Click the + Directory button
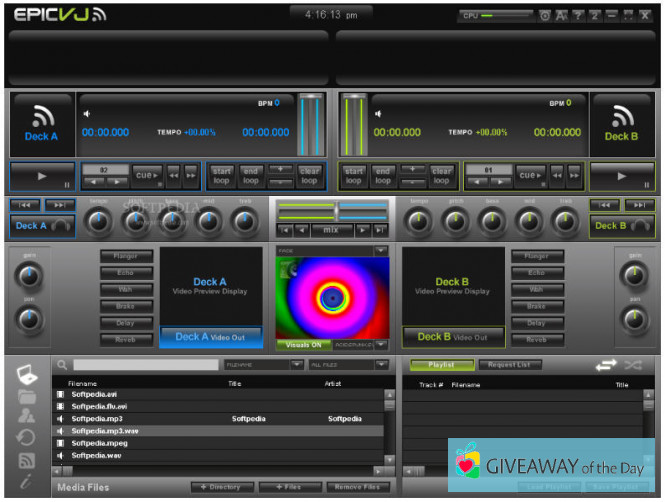665x502 pixels. point(222,487)
